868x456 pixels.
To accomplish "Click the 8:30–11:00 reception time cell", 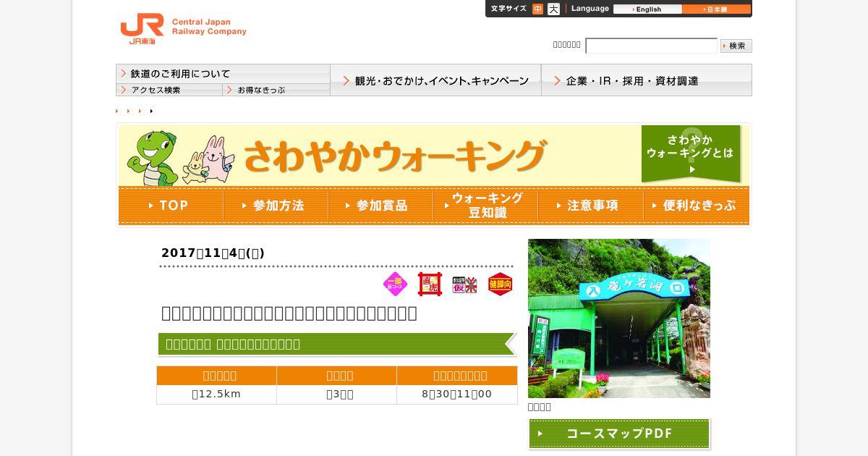I will point(456,394).
